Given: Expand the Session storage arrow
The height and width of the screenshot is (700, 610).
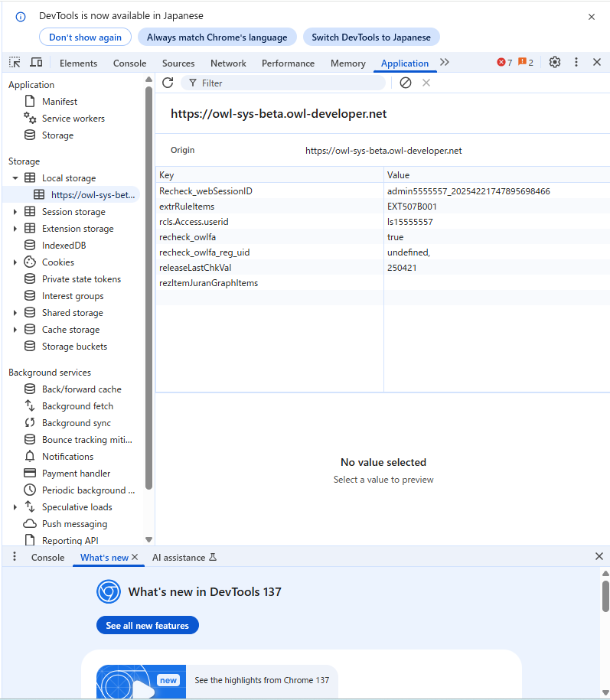Looking at the screenshot, I should [15, 212].
